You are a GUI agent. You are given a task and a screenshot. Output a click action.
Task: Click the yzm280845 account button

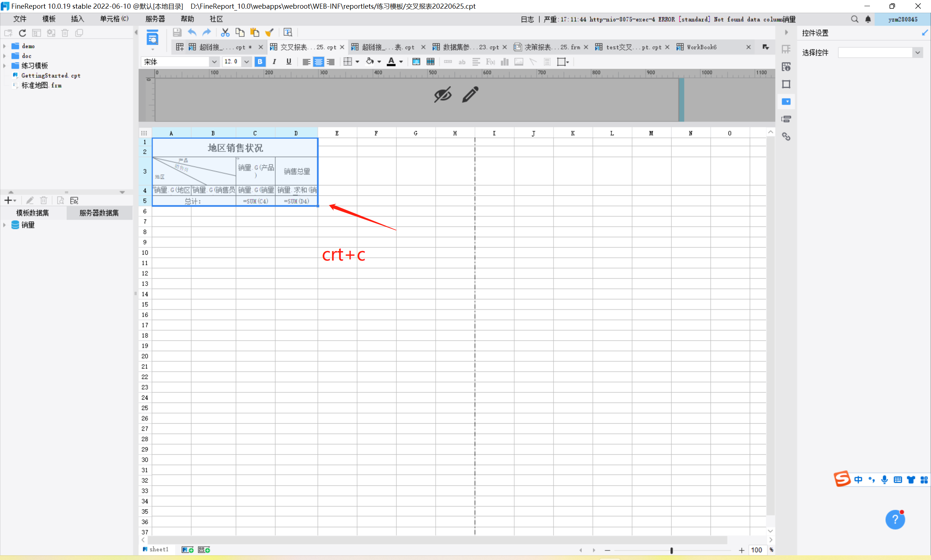(903, 19)
